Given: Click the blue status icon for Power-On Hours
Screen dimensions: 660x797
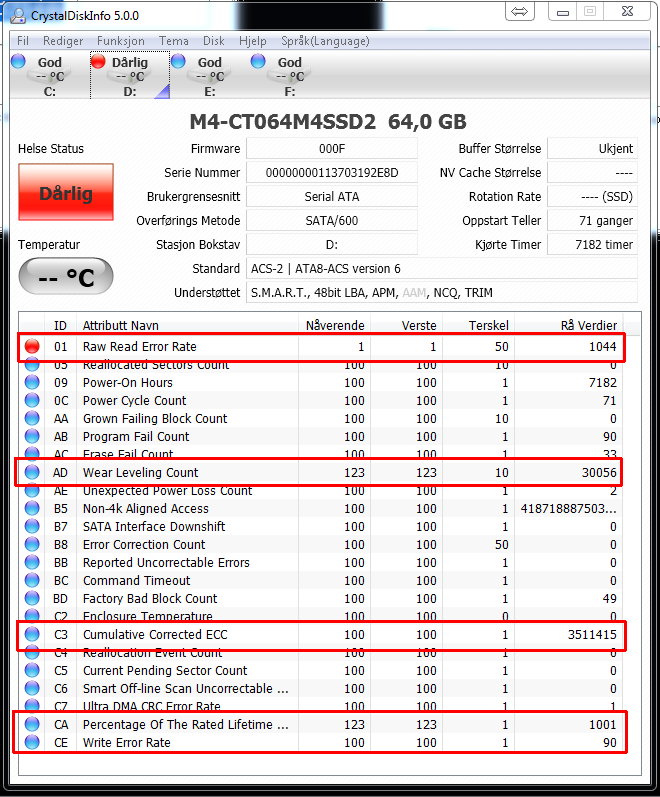Looking at the screenshot, I should coord(32,382).
